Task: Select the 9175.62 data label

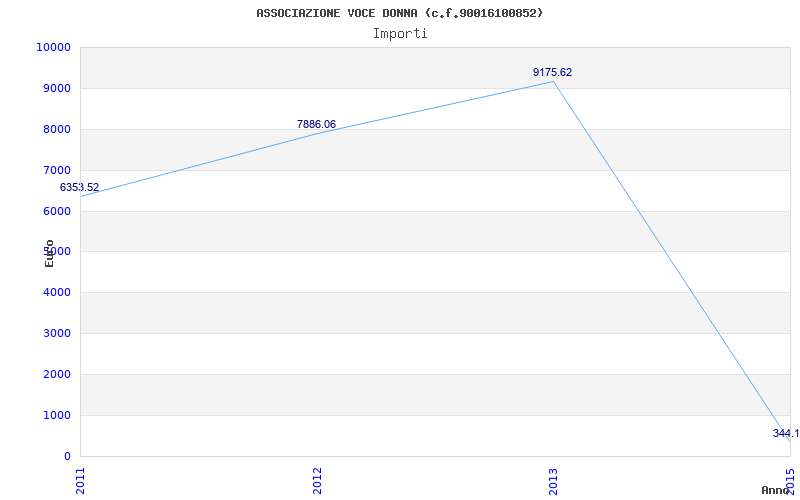Action: coord(553,72)
